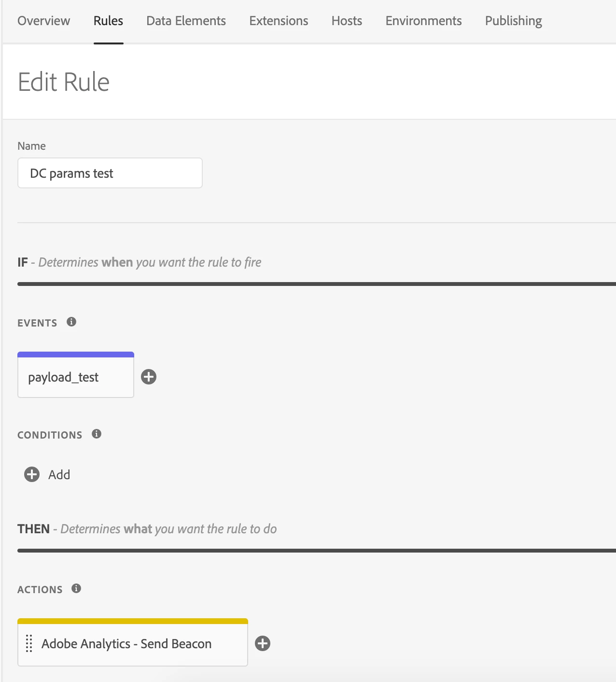Open the Publishing tab
616x682 pixels.
tap(513, 21)
